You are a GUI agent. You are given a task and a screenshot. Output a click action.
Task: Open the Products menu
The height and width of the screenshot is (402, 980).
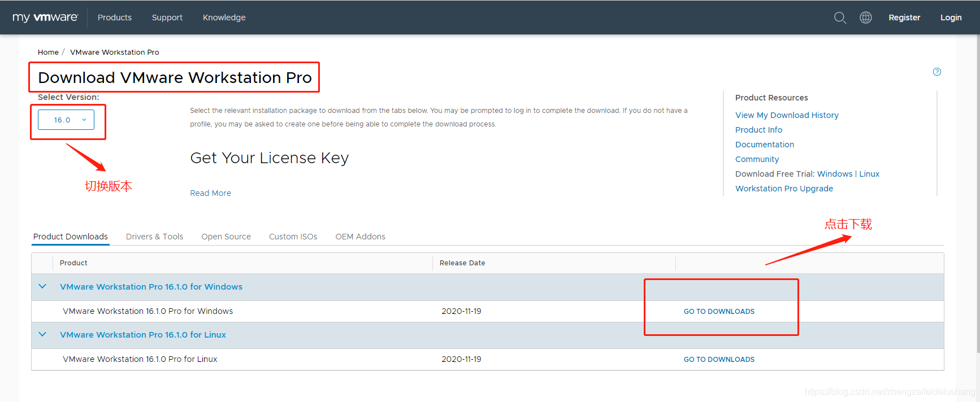point(115,18)
